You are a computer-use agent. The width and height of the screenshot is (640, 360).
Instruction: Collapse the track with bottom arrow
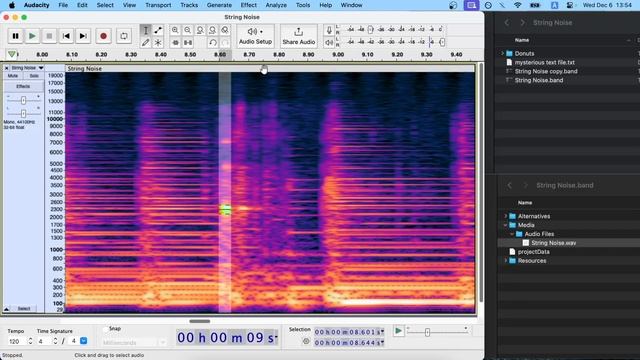pyautogui.click(x=7, y=309)
